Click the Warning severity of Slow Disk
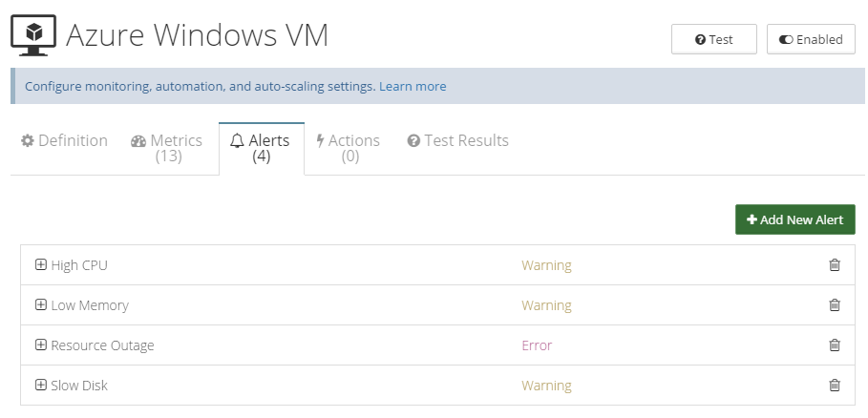 (546, 386)
